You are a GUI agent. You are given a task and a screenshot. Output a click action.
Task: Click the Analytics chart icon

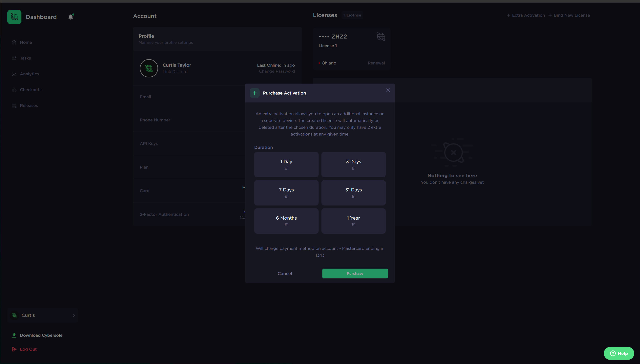click(x=14, y=74)
